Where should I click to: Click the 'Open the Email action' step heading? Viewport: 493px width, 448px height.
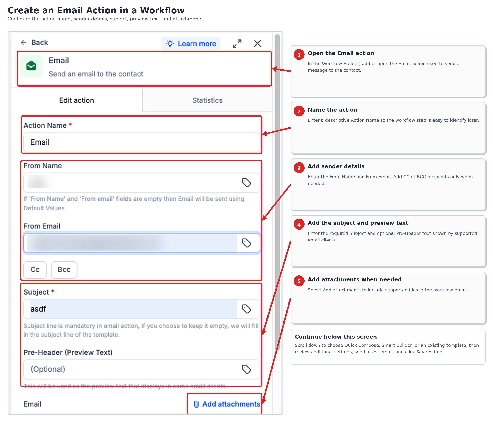click(341, 53)
